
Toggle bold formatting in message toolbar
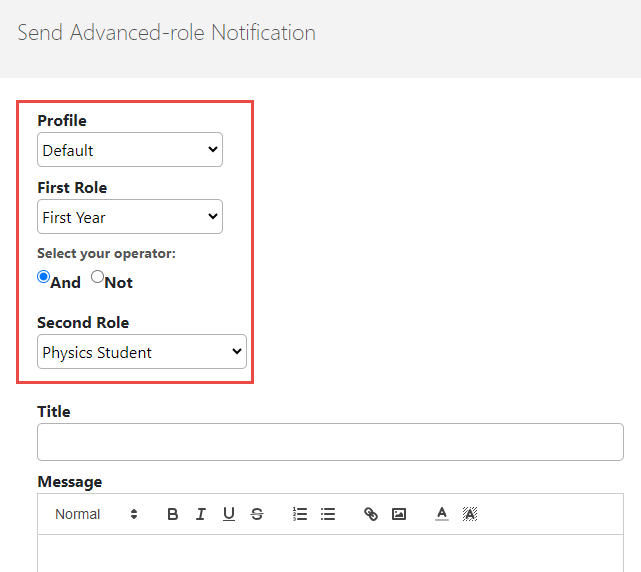tap(173, 514)
